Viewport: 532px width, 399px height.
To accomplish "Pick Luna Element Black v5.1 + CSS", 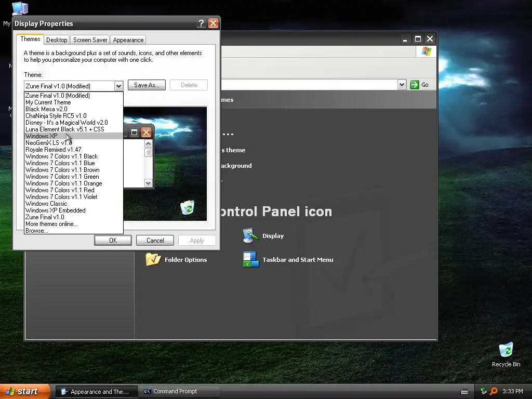I will 74,129.
